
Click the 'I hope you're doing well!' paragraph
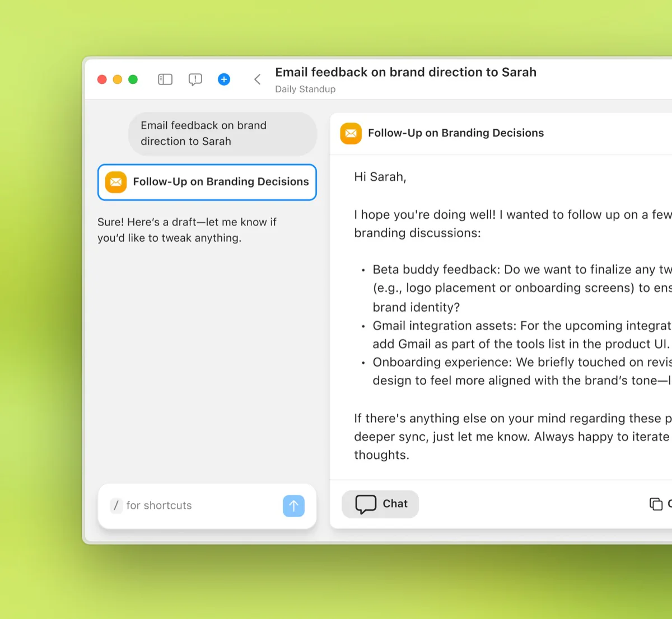(x=512, y=224)
